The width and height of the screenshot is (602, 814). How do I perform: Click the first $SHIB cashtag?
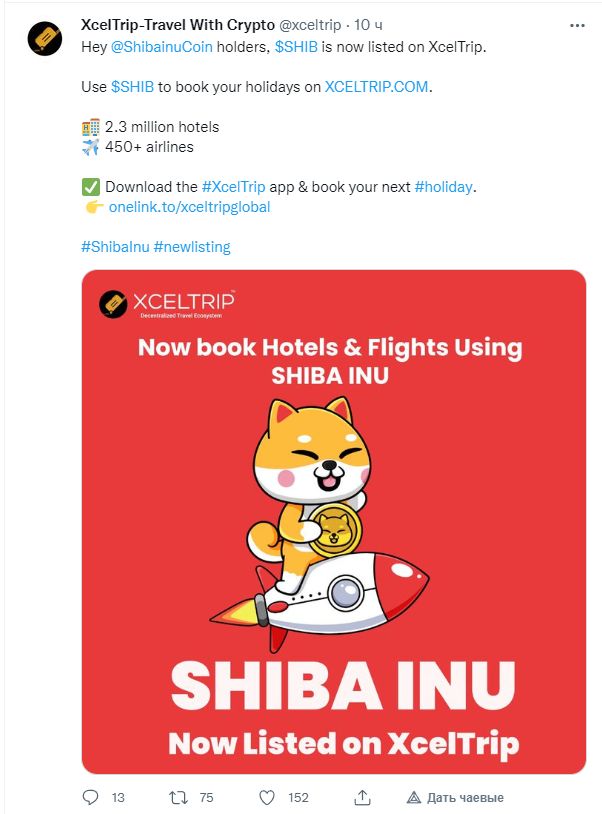coord(296,47)
